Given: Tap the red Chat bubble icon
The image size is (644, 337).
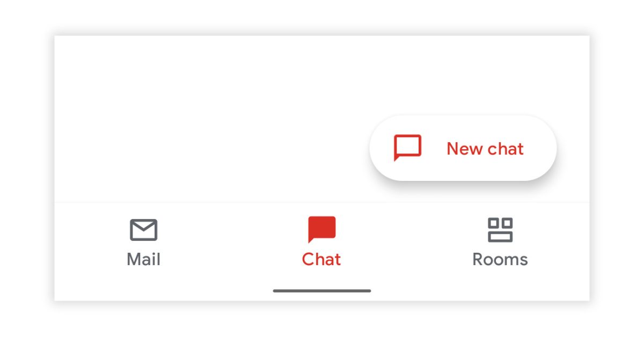Looking at the screenshot, I should pyautogui.click(x=321, y=229).
